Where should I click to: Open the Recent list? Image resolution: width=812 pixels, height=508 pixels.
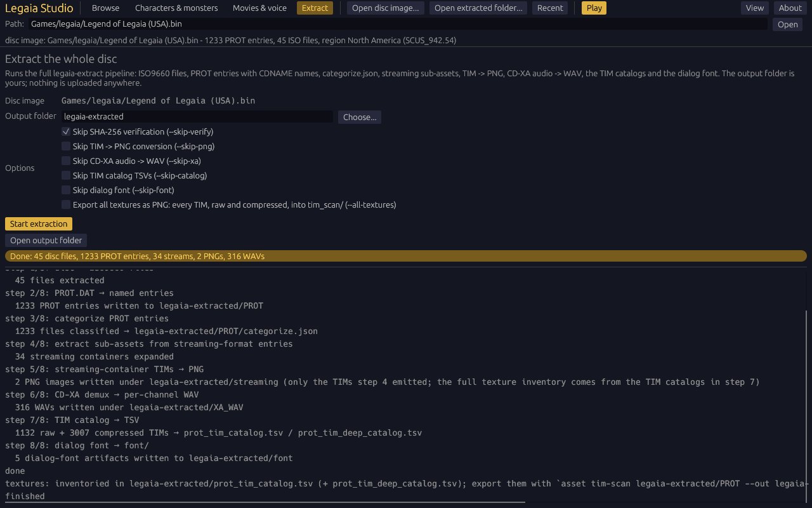(550, 8)
